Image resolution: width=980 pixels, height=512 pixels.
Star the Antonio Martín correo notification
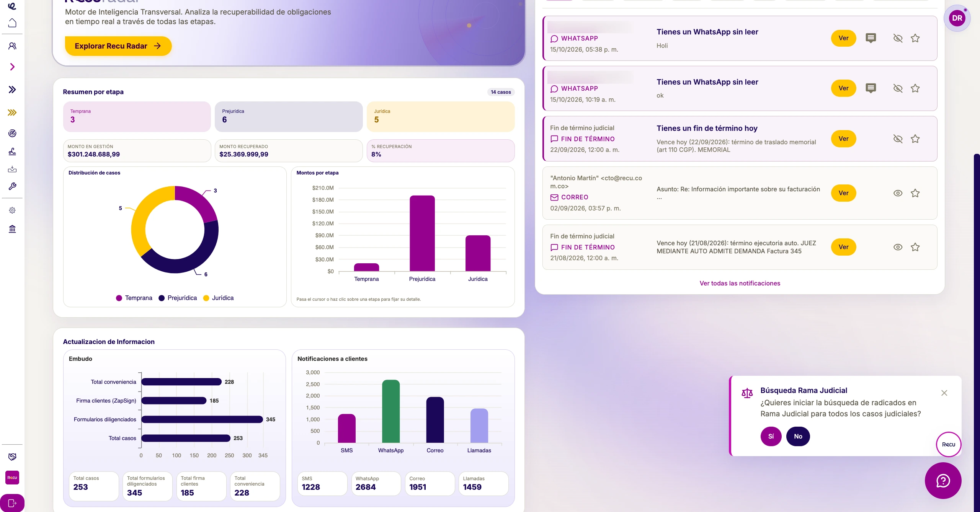[915, 193]
